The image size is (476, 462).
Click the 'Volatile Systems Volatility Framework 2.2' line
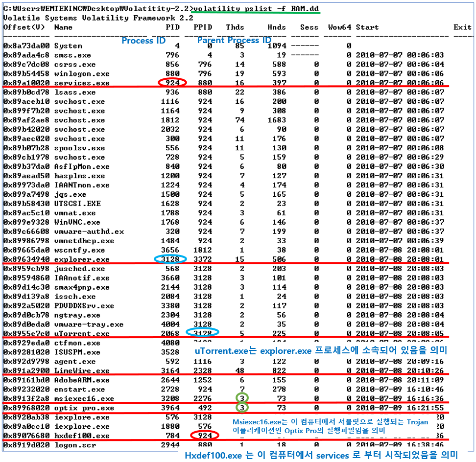click(98, 18)
